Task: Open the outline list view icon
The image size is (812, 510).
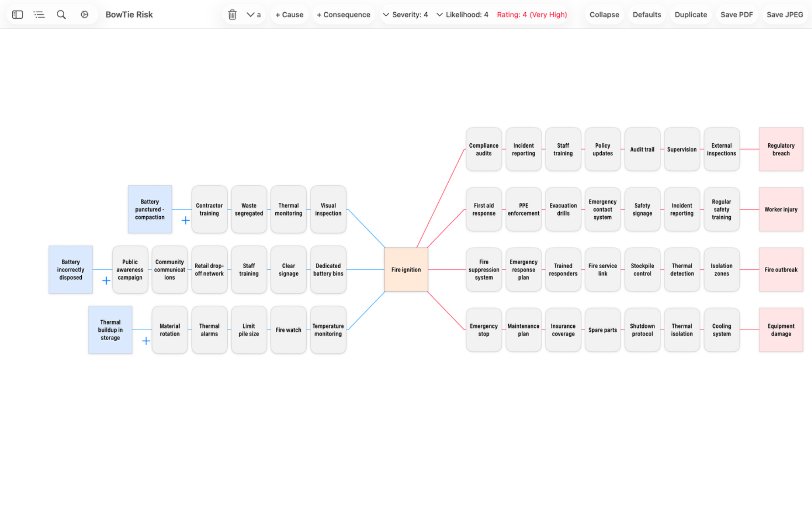Action: 39,15
